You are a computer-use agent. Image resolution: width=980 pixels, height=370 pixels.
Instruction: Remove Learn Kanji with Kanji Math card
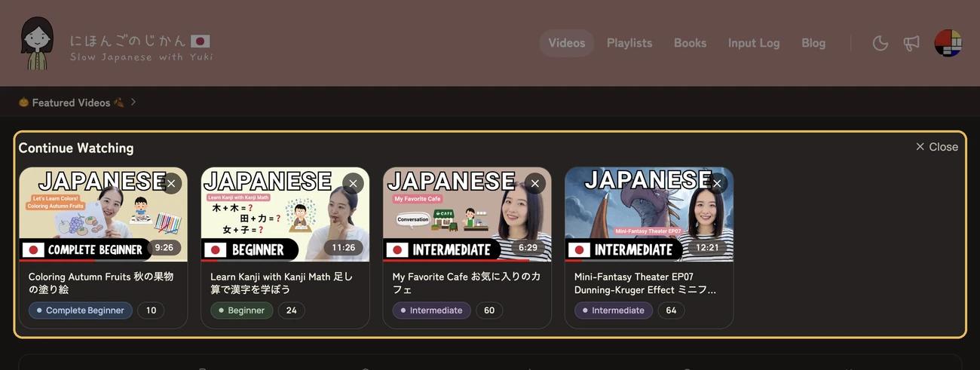point(353,183)
